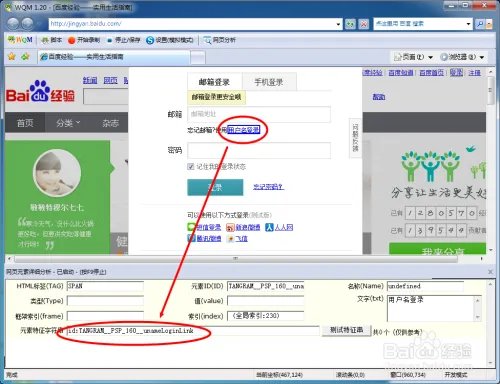500x384 pixels.
Task: Log in with the WeChat 微信登录 link
Action: 208,227
